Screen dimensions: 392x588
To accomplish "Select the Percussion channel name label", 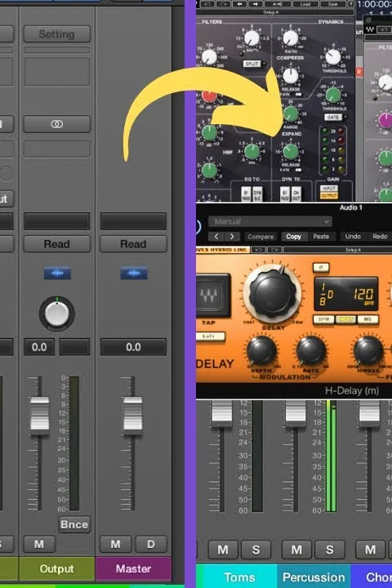I will pyautogui.click(x=314, y=577).
